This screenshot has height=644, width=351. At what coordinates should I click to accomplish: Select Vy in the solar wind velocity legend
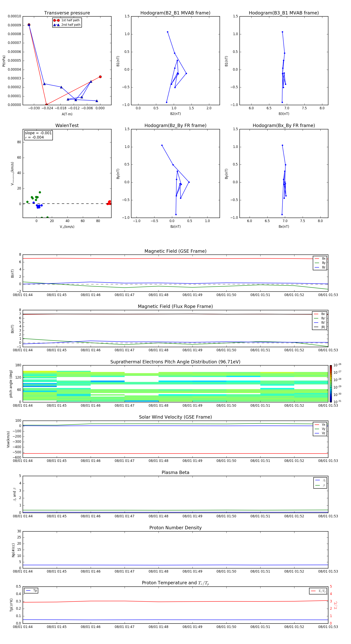(320, 429)
